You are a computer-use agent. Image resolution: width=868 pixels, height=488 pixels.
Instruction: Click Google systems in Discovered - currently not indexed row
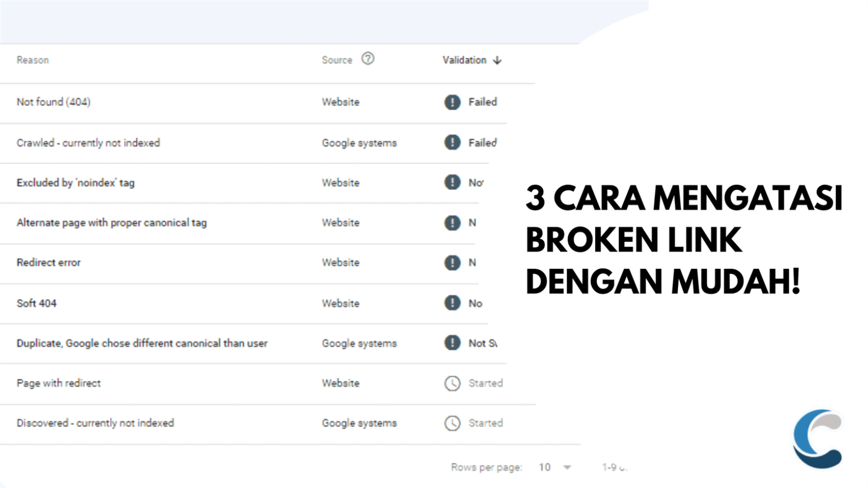tap(359, 423)
